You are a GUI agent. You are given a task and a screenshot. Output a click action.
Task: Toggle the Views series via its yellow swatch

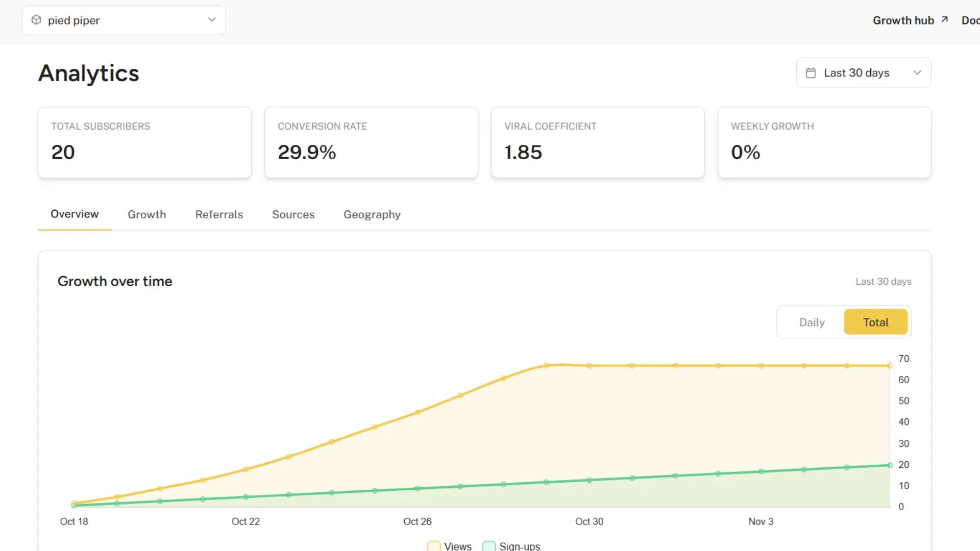433,545
